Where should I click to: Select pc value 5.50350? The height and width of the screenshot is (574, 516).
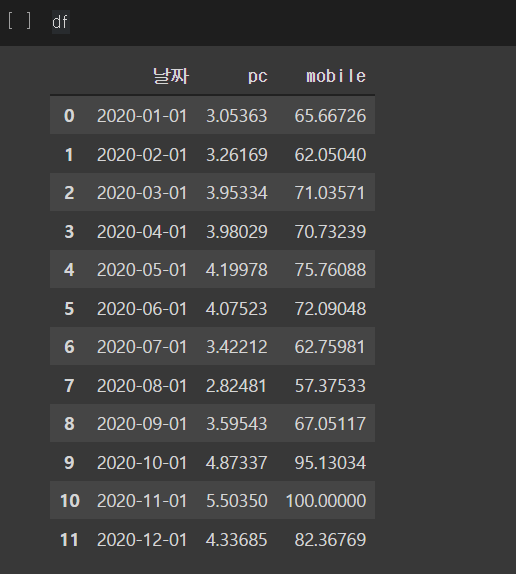click(237, 500)
